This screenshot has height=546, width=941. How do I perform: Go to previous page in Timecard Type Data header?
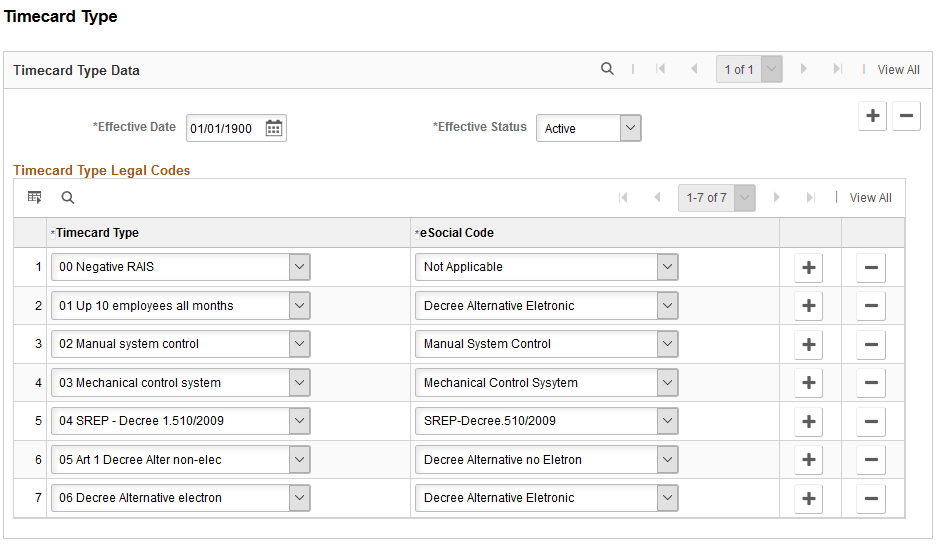[x=694, y=69]
